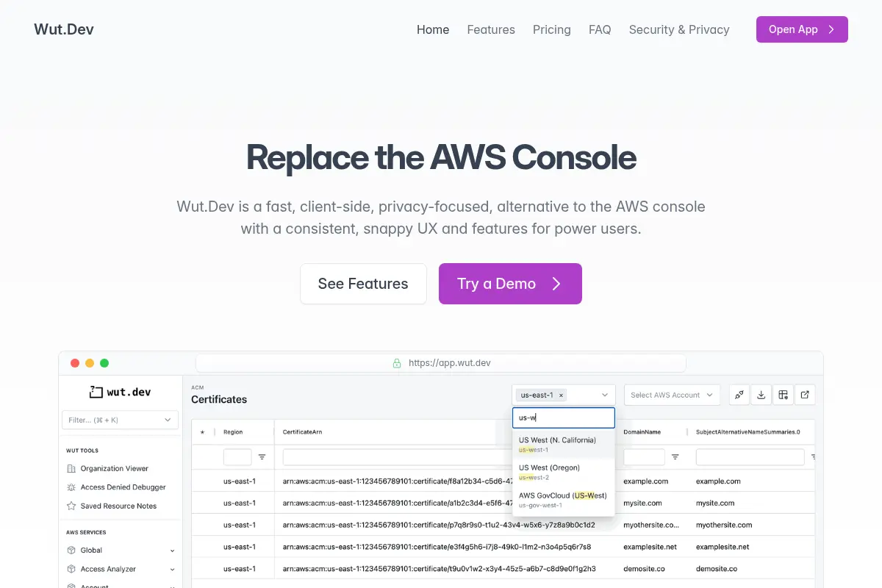Screen dimensions: 882x588
Task: Open the sidebar Filter combo box
Action: point(121,420)
